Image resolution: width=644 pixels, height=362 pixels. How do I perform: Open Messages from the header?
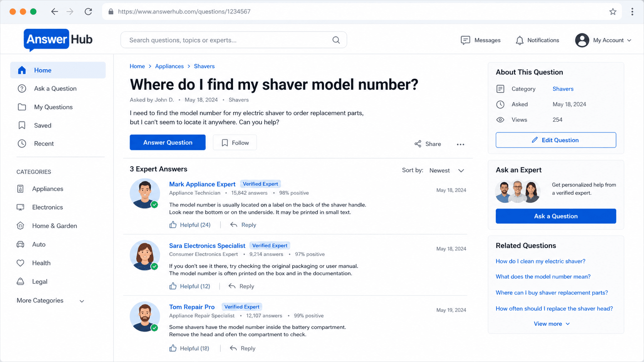point(480,40)
